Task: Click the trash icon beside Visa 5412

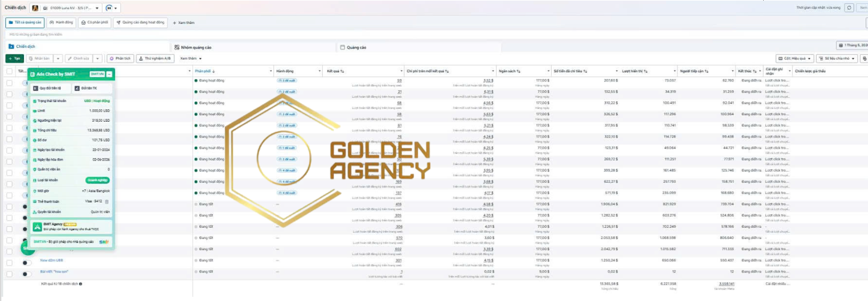Action: (x=107, y=201)
